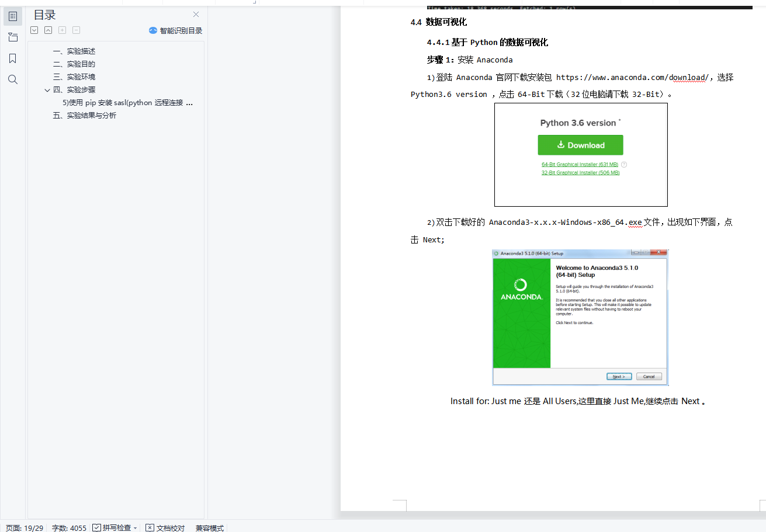The width and height of the screenshot is (766, 532).
Task: Click the collapse-all outline levels icon
Action: click(x=48, y=30)
